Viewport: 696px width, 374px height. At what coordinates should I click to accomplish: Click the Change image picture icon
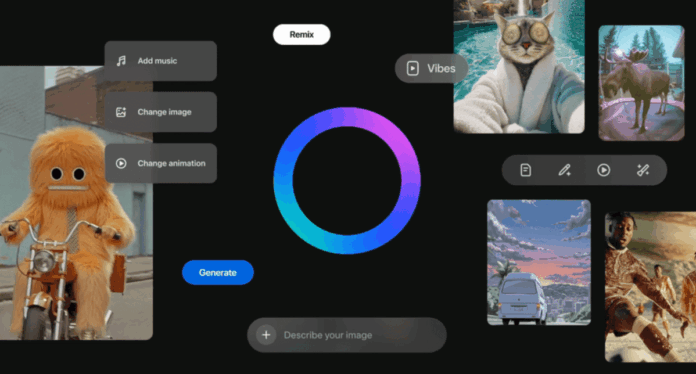tap(121, 112)
